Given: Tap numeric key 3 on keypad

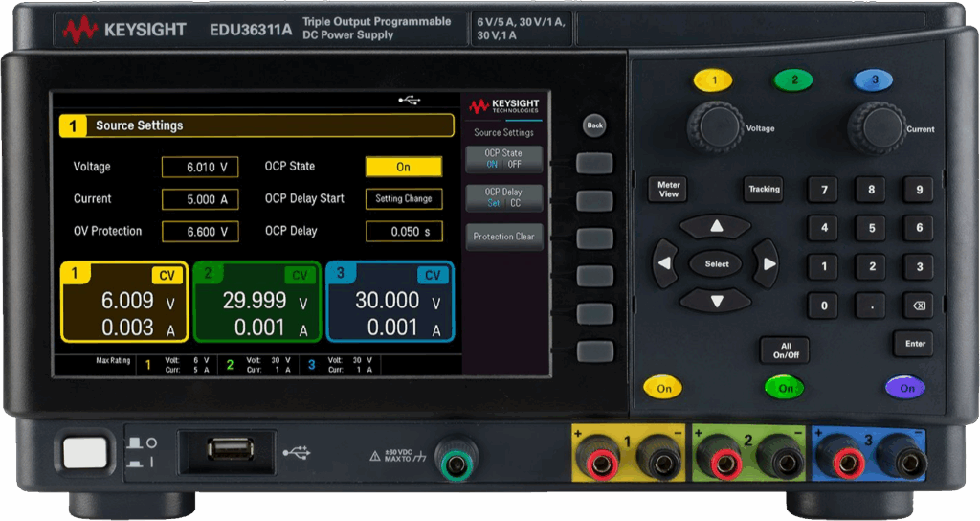Looking at the screenshot, I should (x=919, y=266).
